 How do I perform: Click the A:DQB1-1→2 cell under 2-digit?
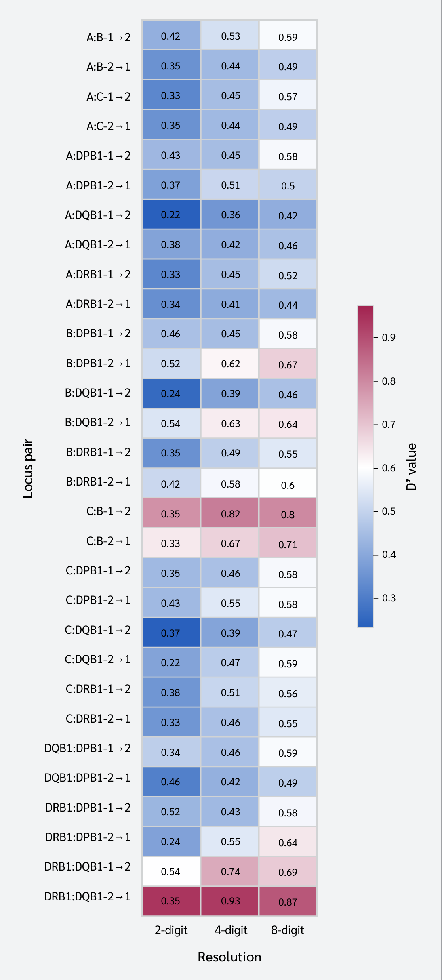(x=171, y=215)
